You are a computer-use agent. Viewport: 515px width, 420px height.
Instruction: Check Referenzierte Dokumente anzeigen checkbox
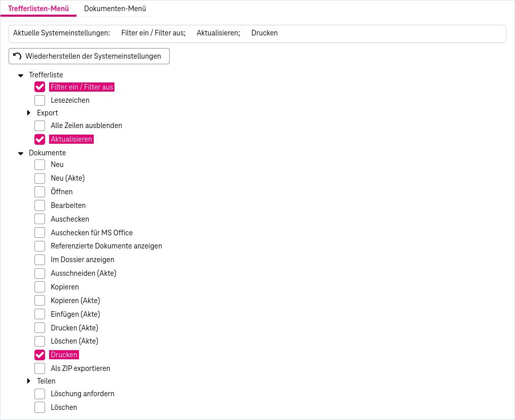pyautogui.click(x=39, y=246)
